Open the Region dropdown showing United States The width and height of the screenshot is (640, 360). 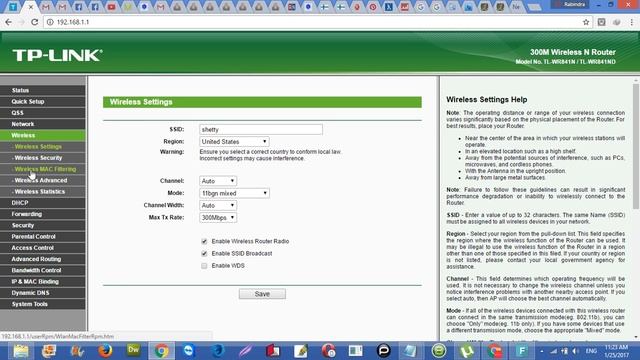(x=234, y=142)
